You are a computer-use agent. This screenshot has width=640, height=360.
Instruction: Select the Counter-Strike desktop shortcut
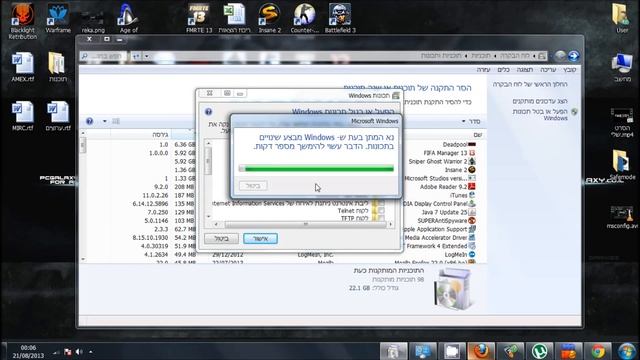[x=304, y=18]
